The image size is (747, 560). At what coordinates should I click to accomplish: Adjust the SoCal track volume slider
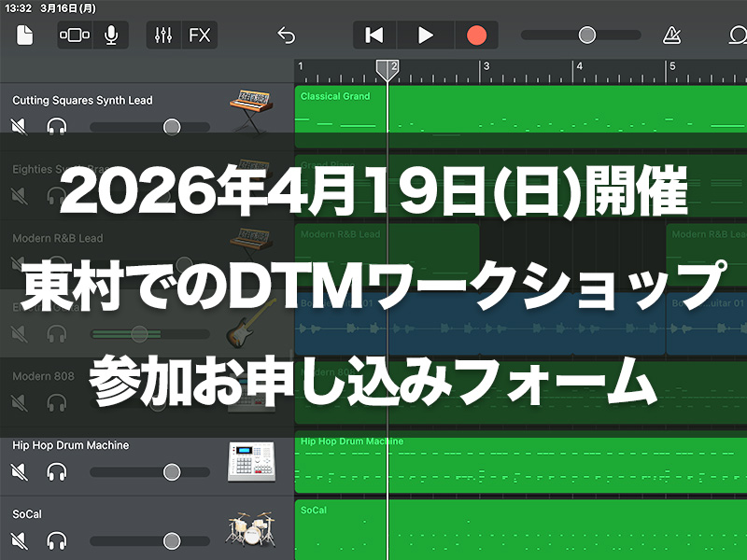tap(172, 540)
